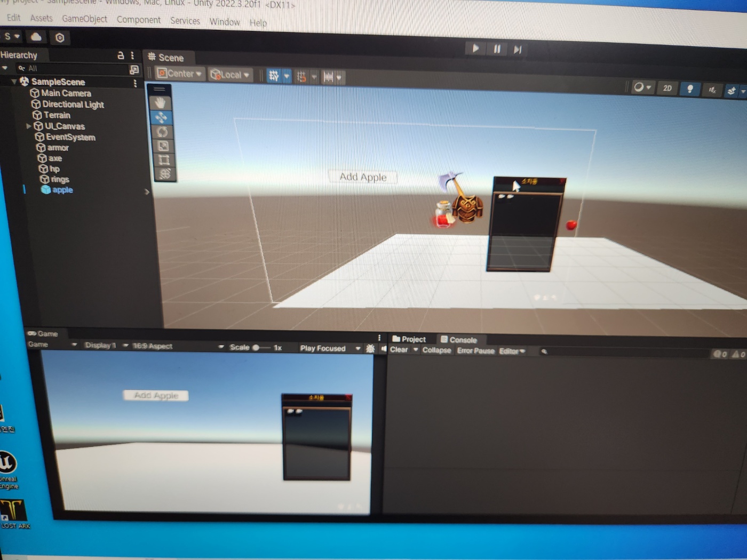Toggle grid snapping button
747x560 pixels.
(301, 77)
